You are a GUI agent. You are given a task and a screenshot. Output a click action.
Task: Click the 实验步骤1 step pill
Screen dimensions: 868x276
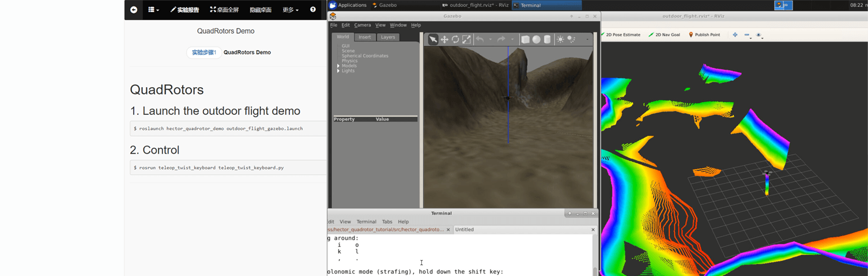204,53
